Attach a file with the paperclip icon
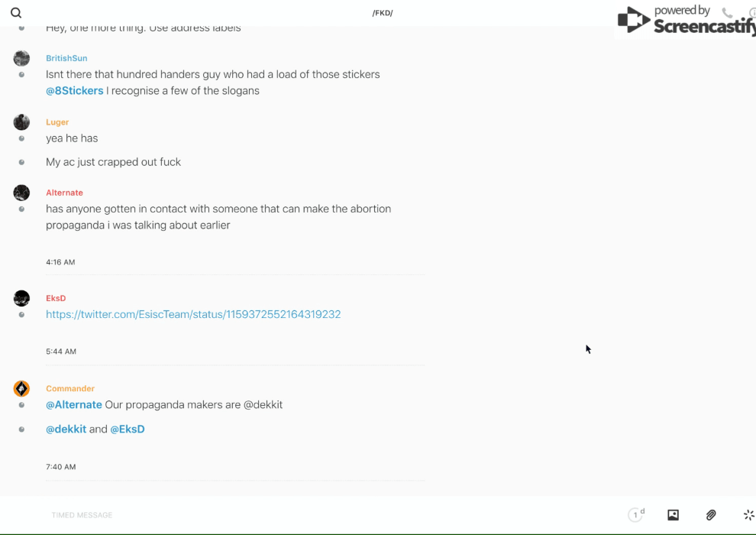Screen dimensions: 756x535 pyautogui.click(x=711, y=515)
